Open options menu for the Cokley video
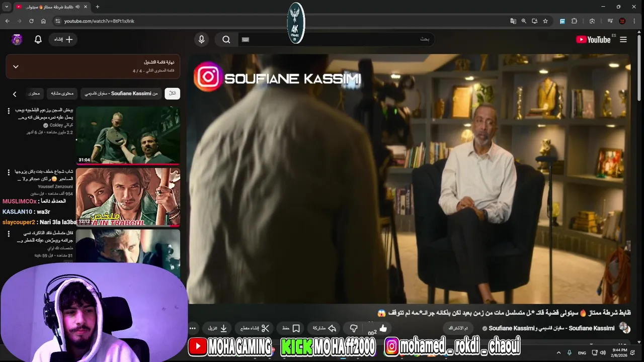The image size is (644, 362). pos(9,111)
